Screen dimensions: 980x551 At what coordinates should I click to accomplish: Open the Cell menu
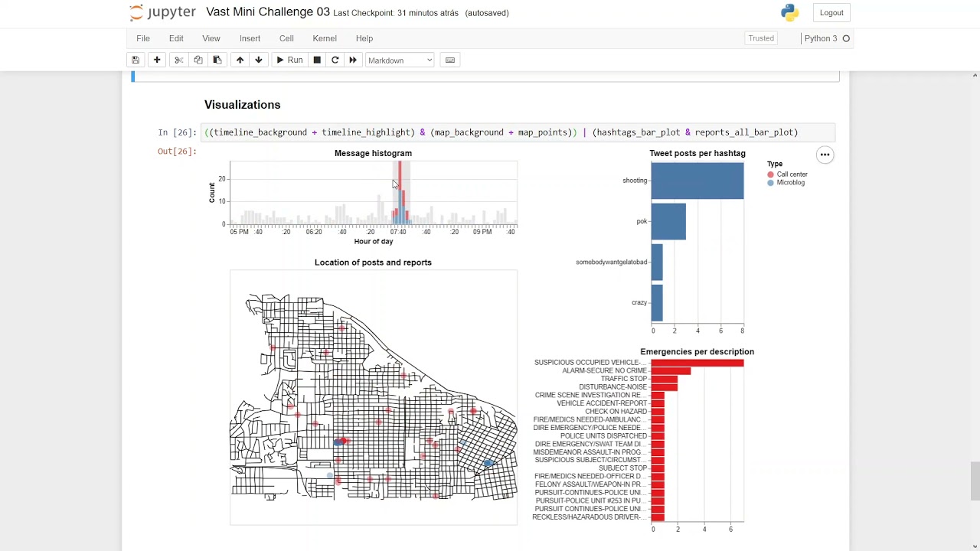pyautogui.click(x=286, y=38)
